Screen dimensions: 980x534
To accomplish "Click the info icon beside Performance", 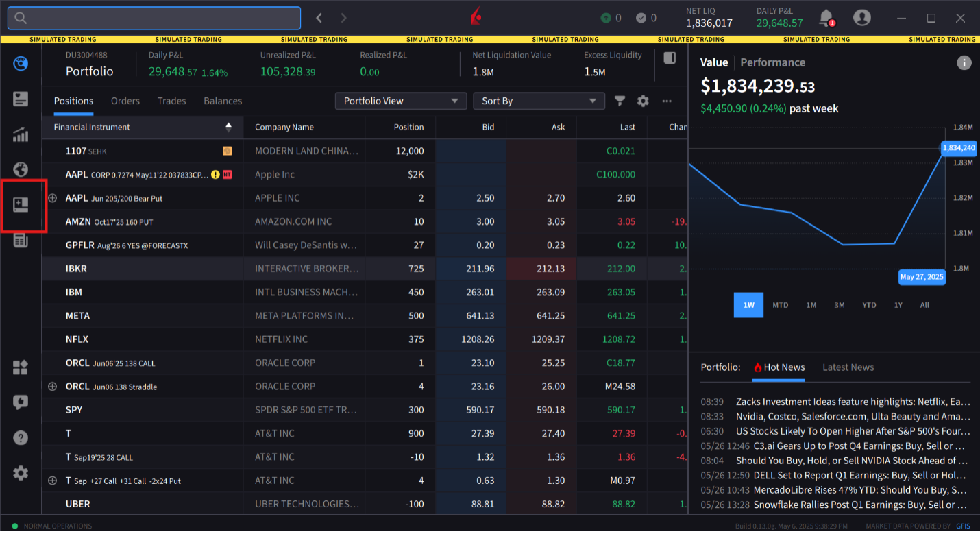I will pyautogui.click(x=964, y=63).
